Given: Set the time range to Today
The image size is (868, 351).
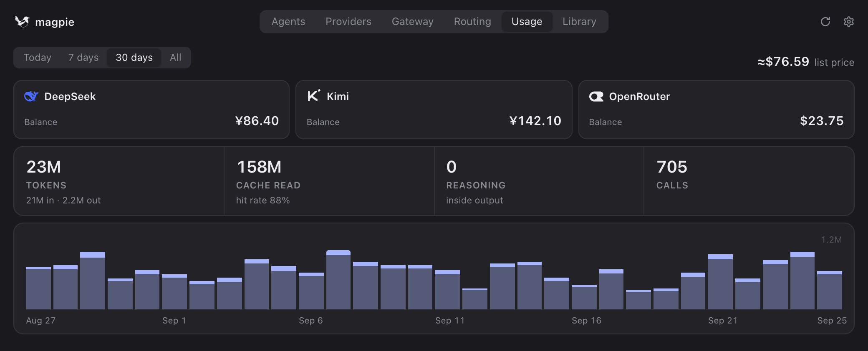Looking at the screenshot, I should pyautogui.click(x=38, y=58).
